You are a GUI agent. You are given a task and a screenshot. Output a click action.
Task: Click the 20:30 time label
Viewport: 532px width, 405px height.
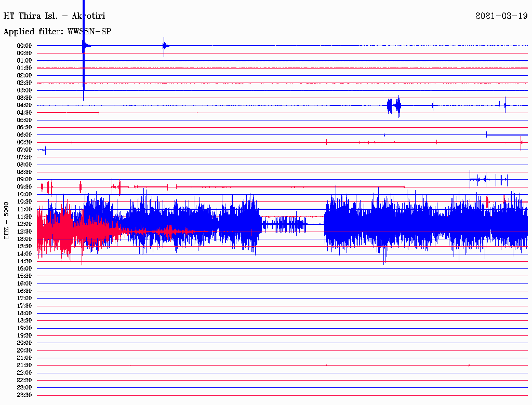(x=24, y=350)
